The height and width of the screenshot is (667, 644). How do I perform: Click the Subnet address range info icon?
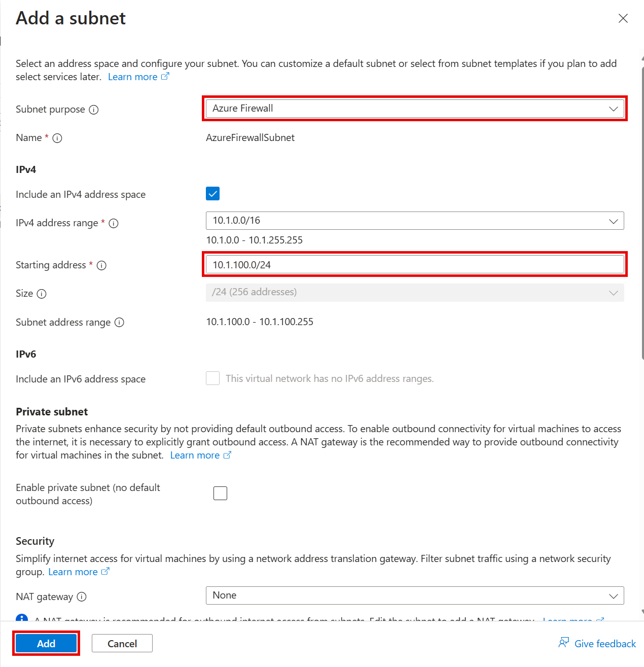pos(120,323)
